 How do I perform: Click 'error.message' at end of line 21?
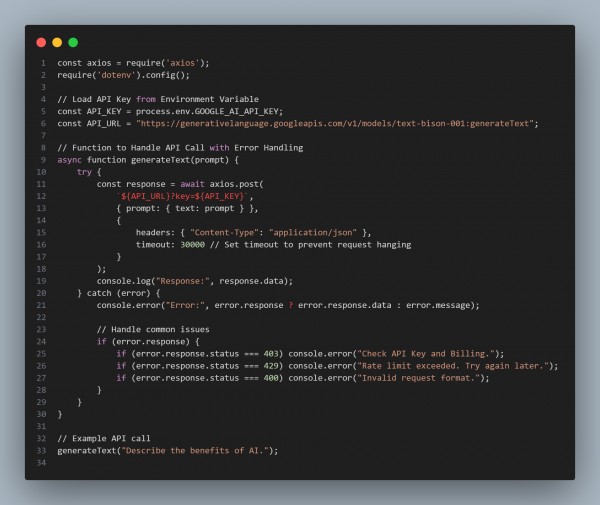[438, 305]
